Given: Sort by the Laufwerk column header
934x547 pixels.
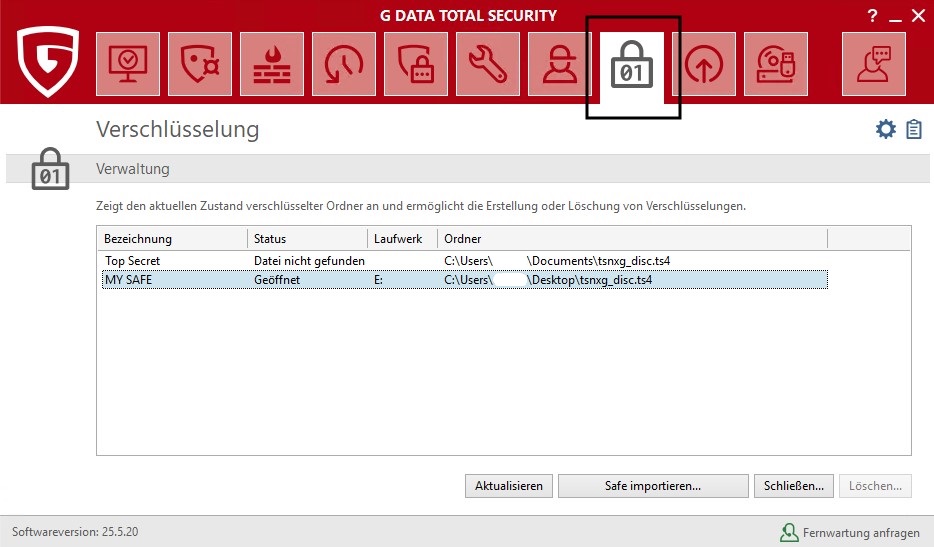Looking at the screenshot, I should (x=403, y=238).
